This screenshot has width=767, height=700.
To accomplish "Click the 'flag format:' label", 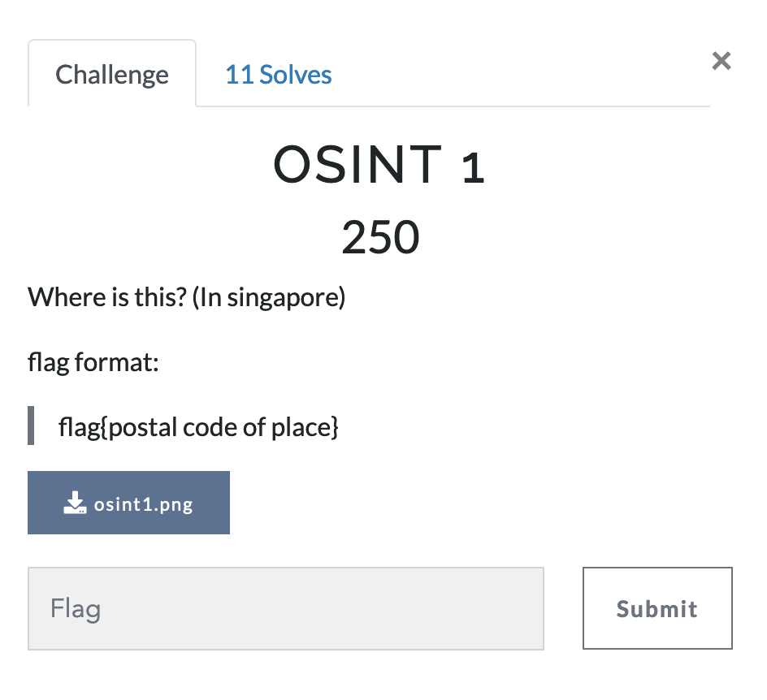I will pyautogui.click(x=93, y=361).
